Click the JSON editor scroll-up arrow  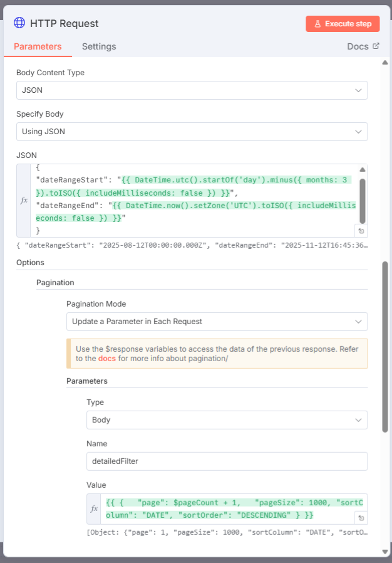tap(362, 170)
